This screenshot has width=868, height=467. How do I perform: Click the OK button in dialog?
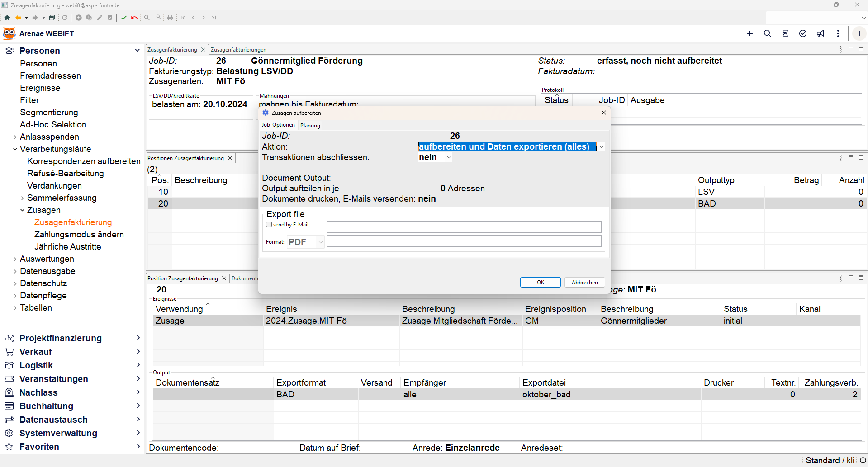(540, 283)
